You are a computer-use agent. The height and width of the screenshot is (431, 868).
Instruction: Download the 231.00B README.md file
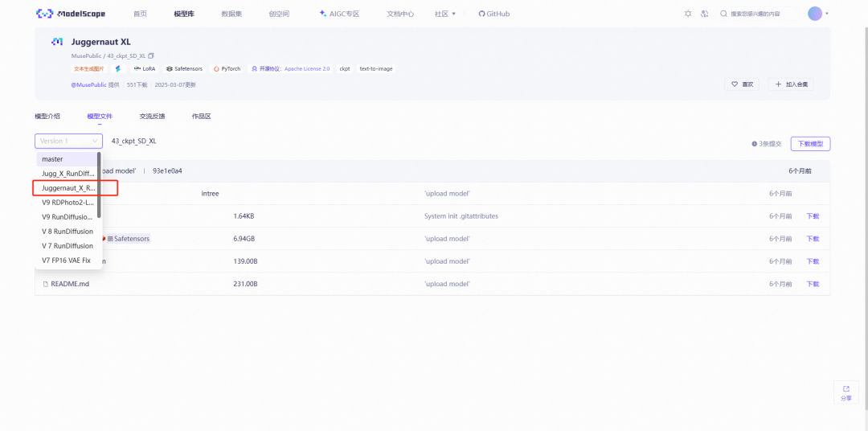(812, 284)
